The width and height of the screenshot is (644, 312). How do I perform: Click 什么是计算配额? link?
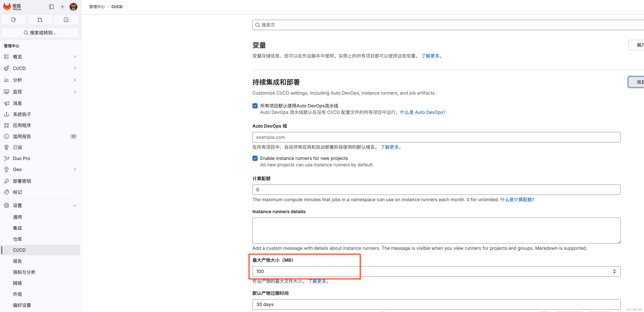517,200
